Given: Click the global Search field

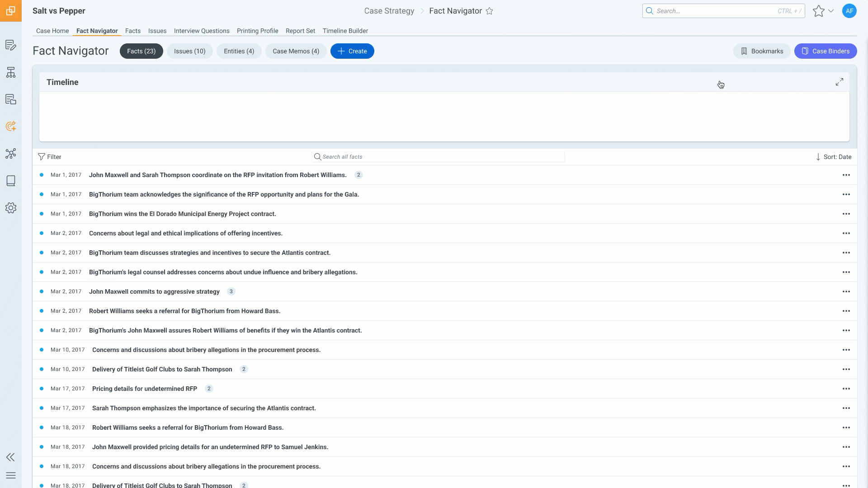Looking at the screenshot, I should 723,11.
